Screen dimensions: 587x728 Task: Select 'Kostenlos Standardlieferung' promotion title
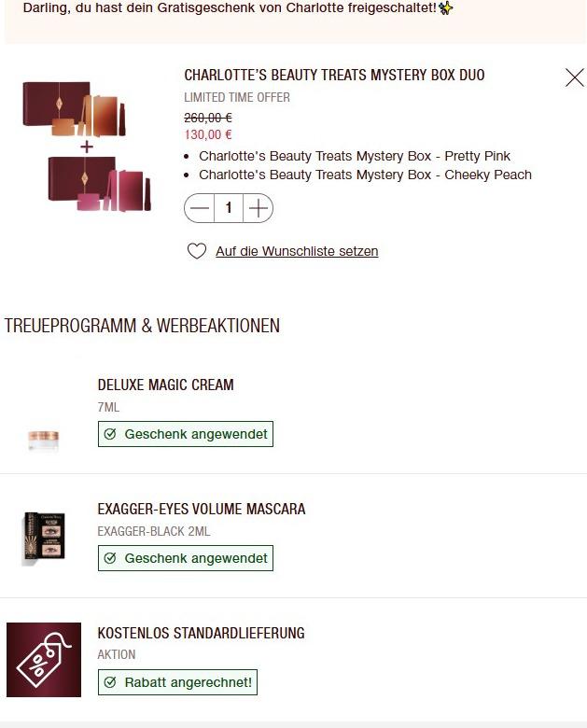click(201, 633)
